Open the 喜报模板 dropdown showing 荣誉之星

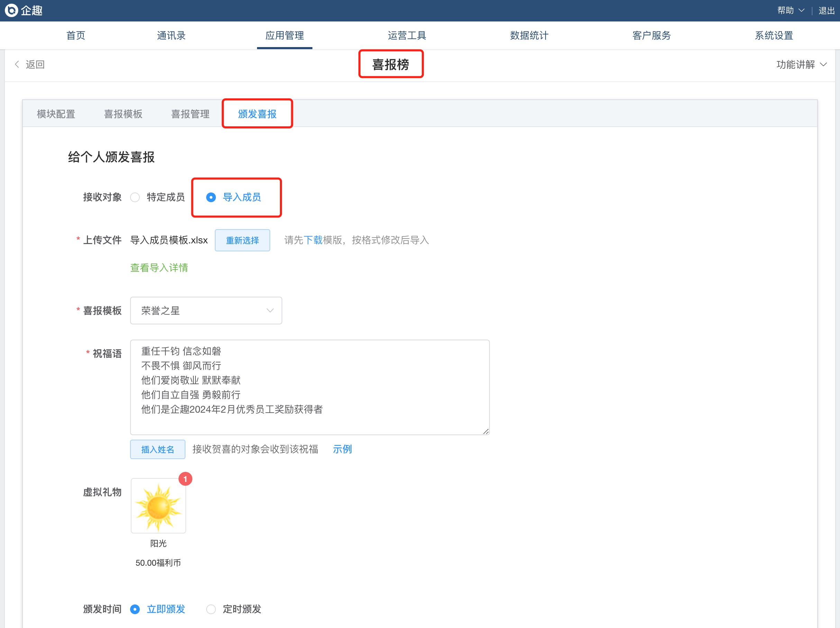(x=206, y=311)
